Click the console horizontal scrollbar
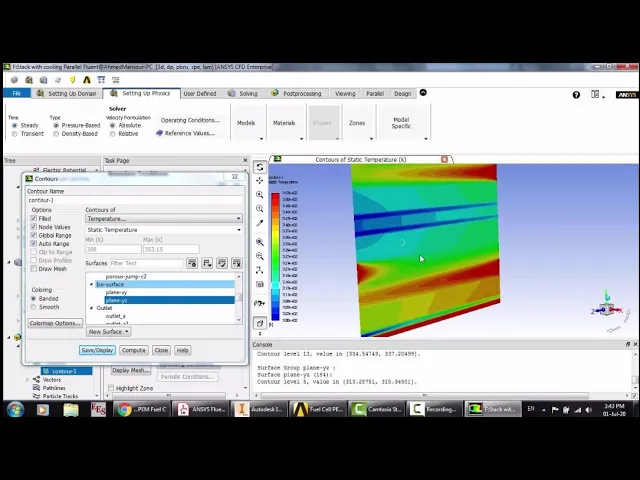 424,396
